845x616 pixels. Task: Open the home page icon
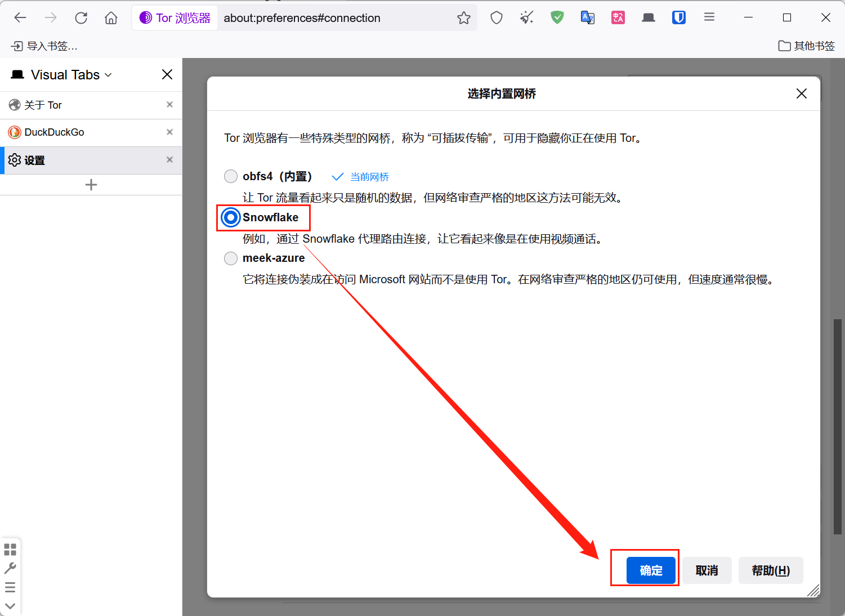click(x=111, y=18)
